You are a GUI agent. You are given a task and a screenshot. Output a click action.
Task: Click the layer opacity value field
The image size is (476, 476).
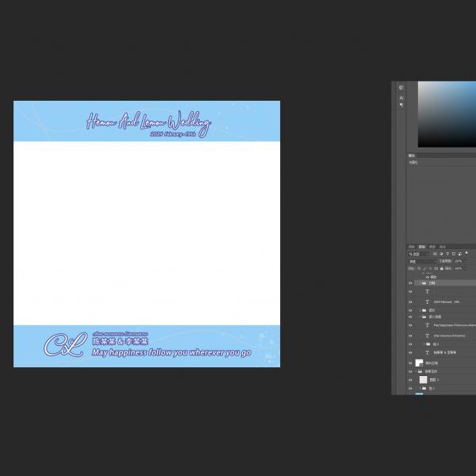pyautogui.click(x=459, y=261)
